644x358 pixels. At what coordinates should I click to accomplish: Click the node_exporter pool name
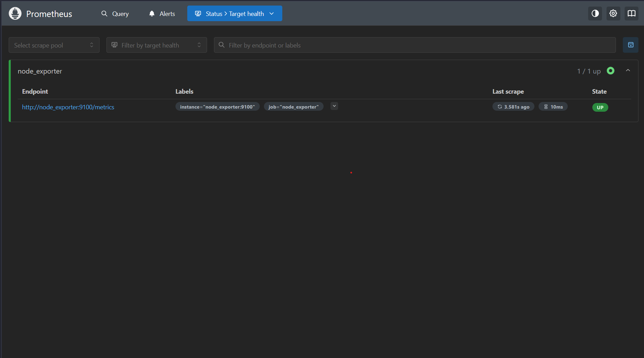tap(40, 71)
